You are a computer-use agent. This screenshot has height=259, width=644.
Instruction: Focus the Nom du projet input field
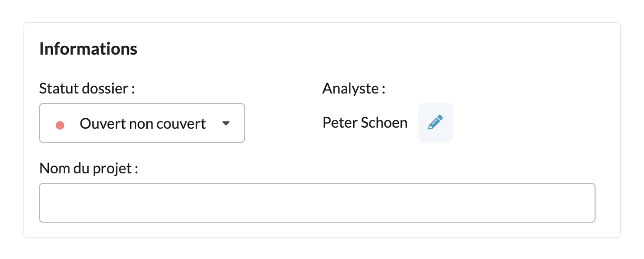[x=317, y=203]
